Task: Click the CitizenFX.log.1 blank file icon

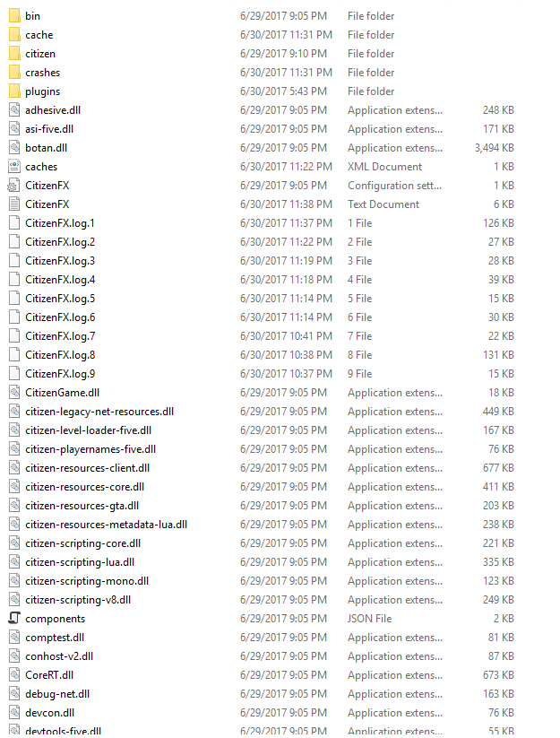Action: 14,222
